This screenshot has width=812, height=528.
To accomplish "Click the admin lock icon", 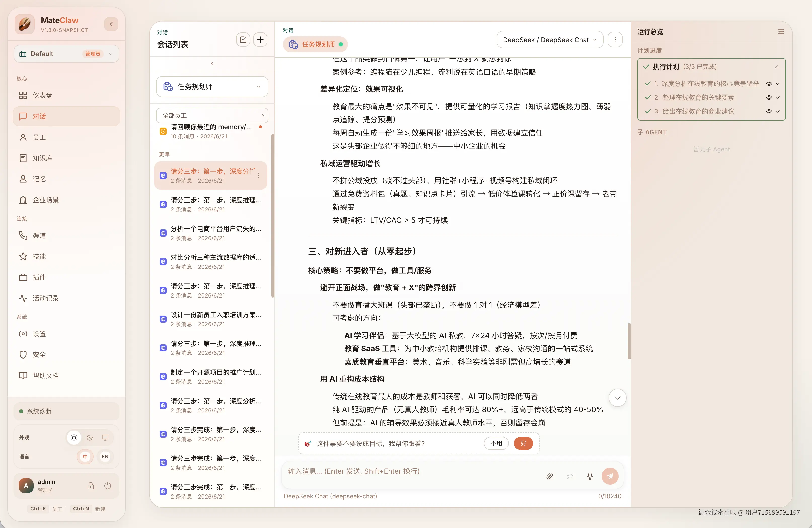I will tap(90, 486).
